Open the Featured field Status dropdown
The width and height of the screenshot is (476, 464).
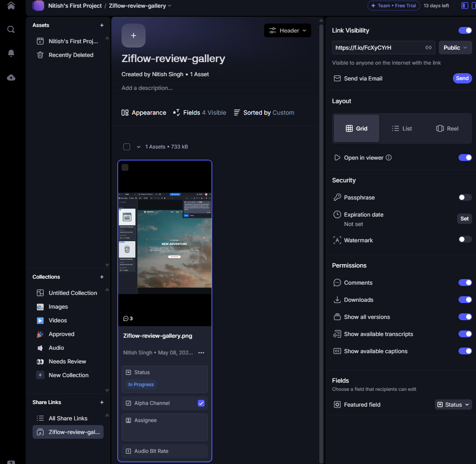click(x=453, y=405)
